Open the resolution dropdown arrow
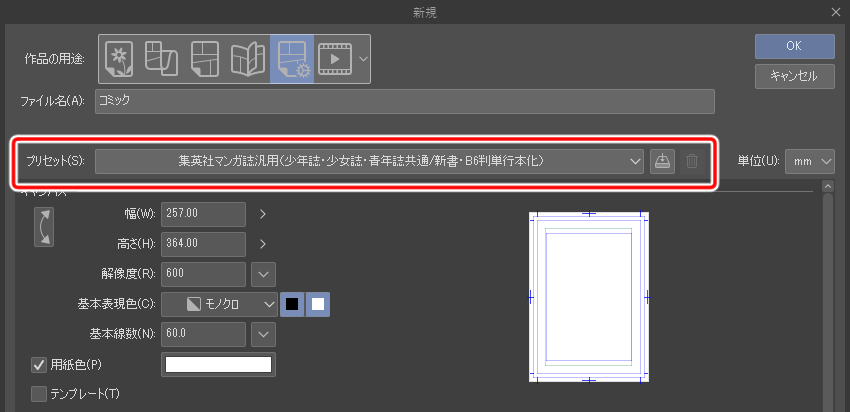 click(263, 274)
